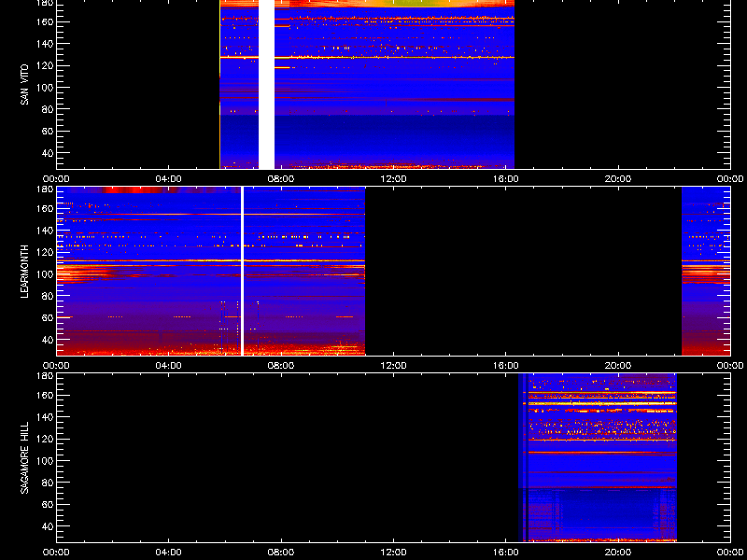The height and width of the screenshot is (560, 747).
Task: Click the 08:00 time label under Learmonth plot
Action: pyautogui.click(x=281, y=365)
